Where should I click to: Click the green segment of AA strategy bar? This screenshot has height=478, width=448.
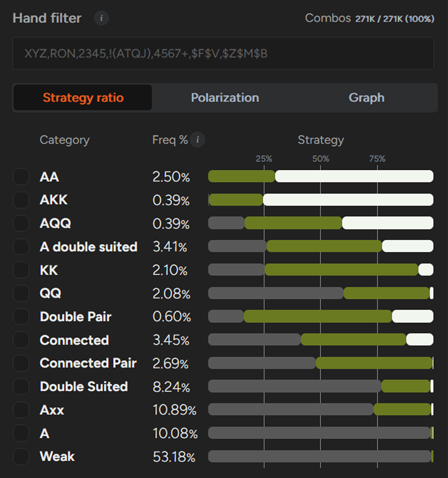pos(241,176)
